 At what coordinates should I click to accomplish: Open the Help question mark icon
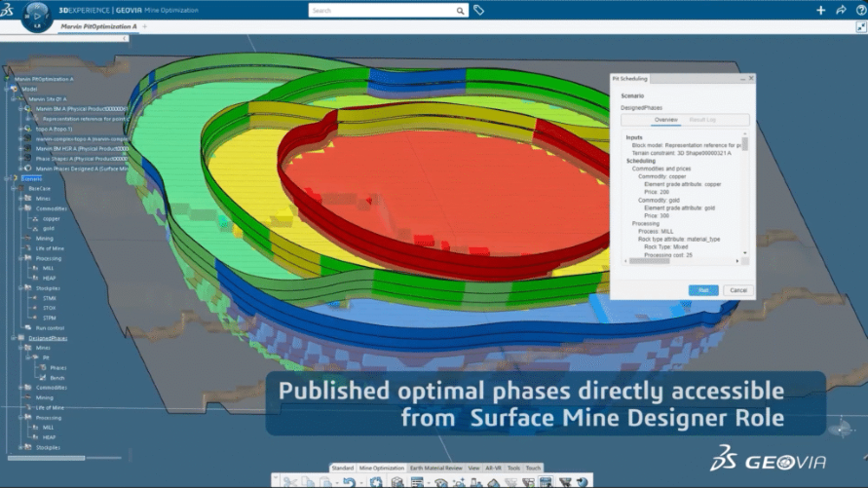[x=859, y=10]
